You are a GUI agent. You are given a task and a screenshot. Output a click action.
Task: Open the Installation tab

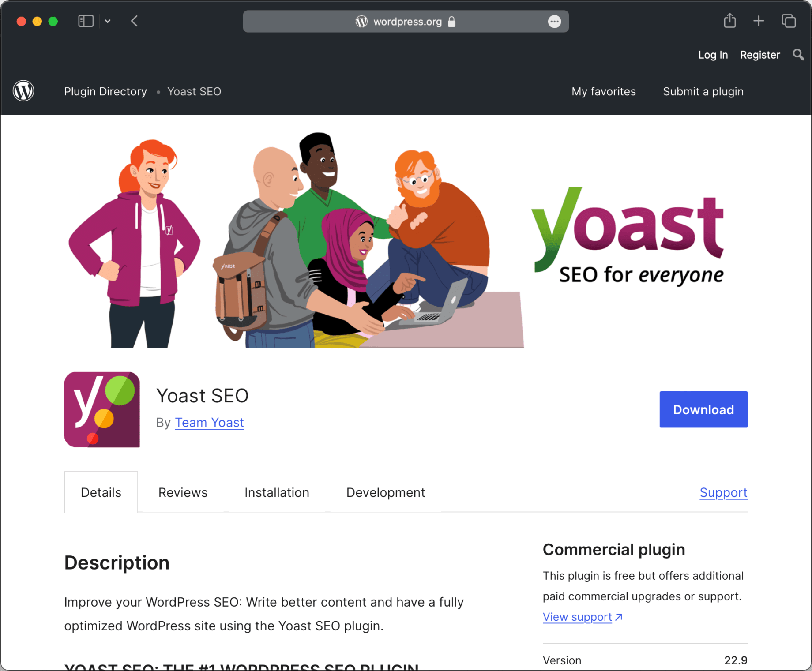click(x=277, y=492)
